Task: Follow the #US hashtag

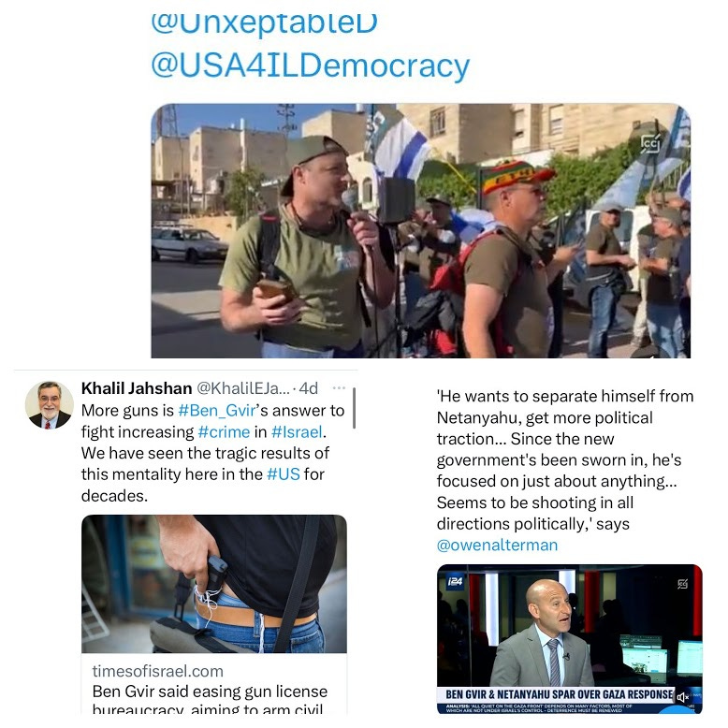Action: [284, 474]
